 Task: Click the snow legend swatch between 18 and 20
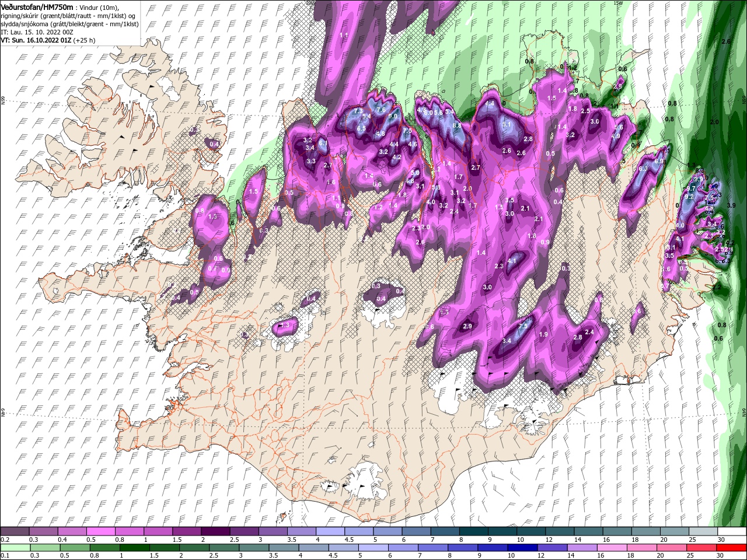pyautogui.click(x=645, y=532)
